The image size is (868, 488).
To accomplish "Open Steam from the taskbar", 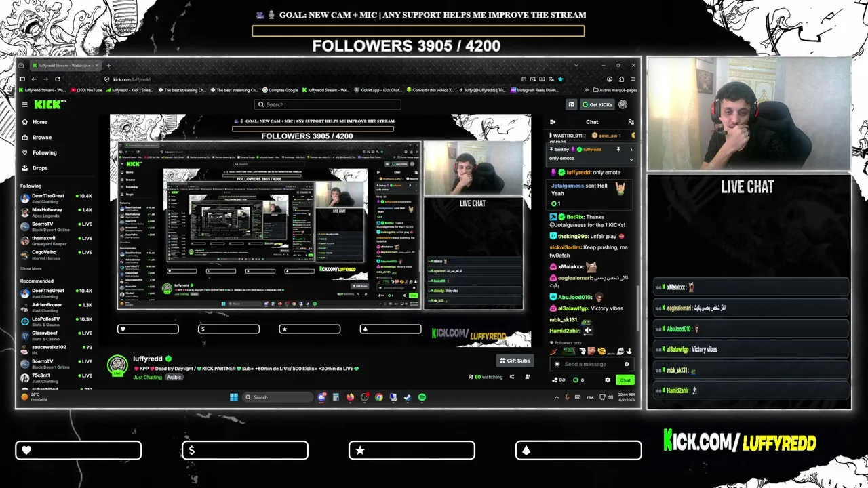I will point(408,397).
